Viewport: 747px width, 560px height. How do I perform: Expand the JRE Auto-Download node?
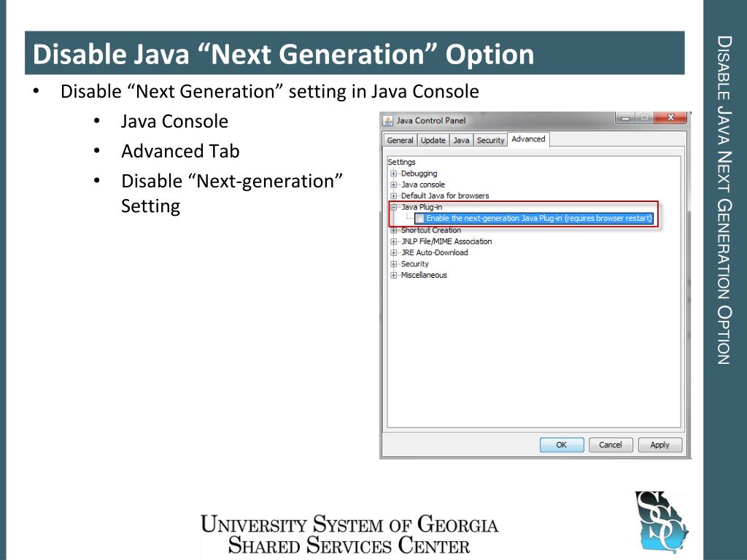click(393, 253)
